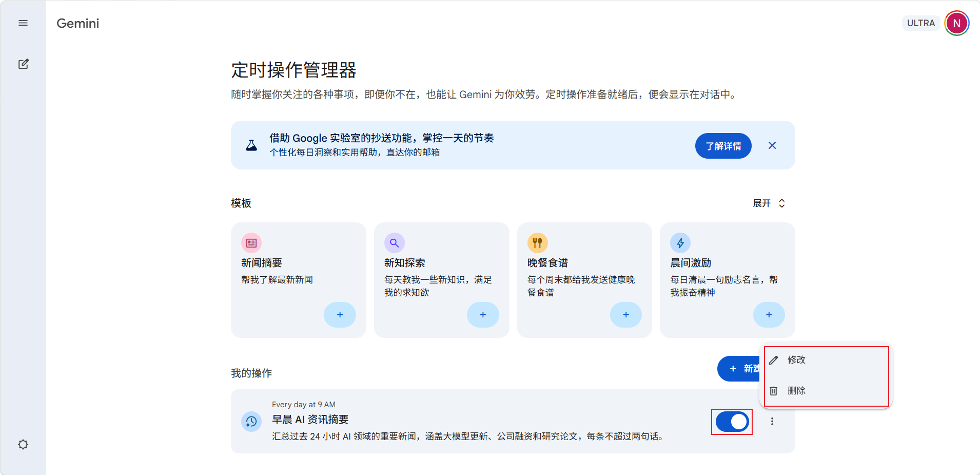Click the ULTRA plan badge

(920, 23)
